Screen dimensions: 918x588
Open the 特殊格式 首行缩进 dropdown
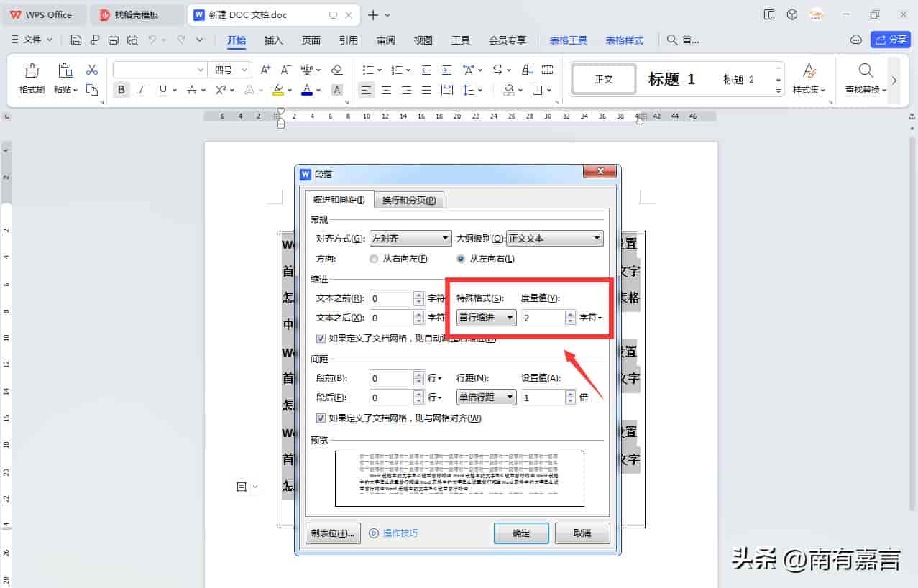pos(487,318)
